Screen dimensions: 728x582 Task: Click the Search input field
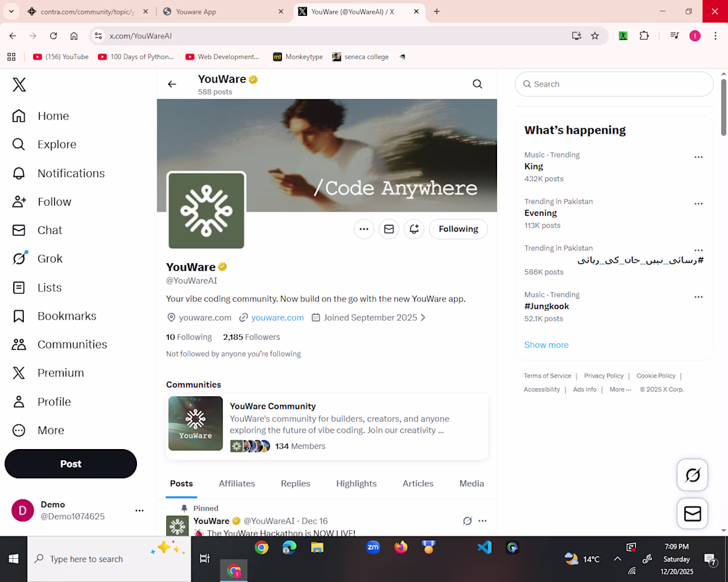[614, 84]
